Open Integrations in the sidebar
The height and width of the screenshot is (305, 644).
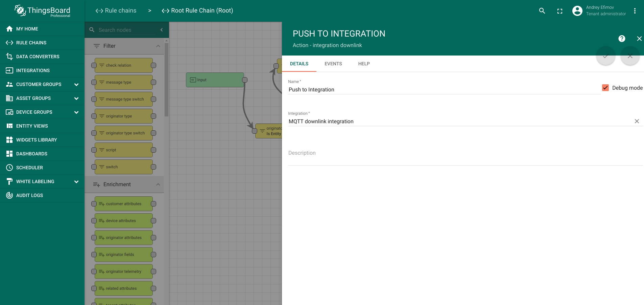click(33, 70)
